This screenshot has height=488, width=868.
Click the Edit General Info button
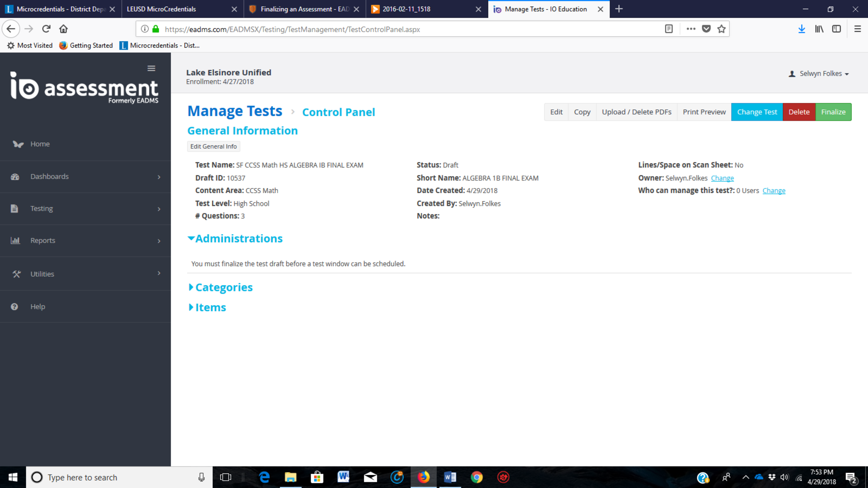tap(213, 146)
